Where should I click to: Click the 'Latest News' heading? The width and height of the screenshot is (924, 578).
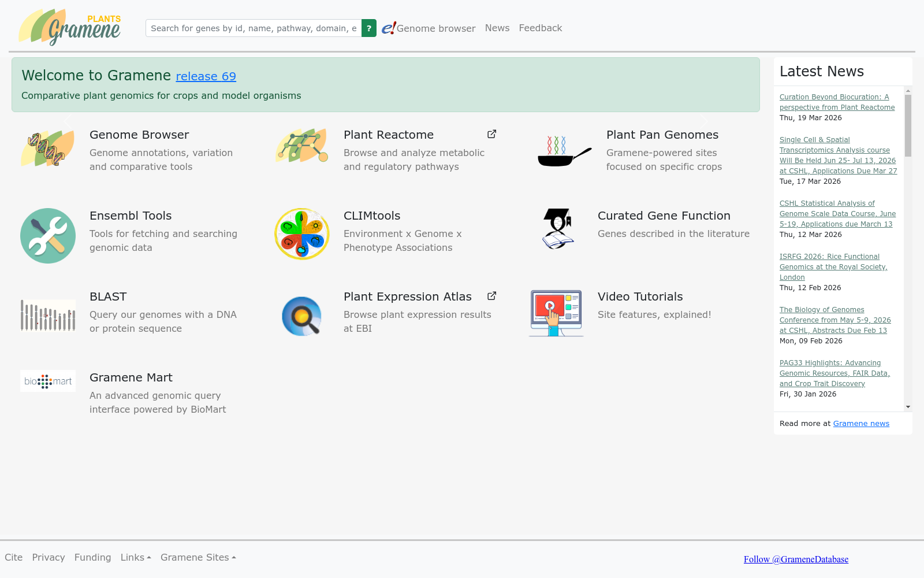[x=822, y=71]
